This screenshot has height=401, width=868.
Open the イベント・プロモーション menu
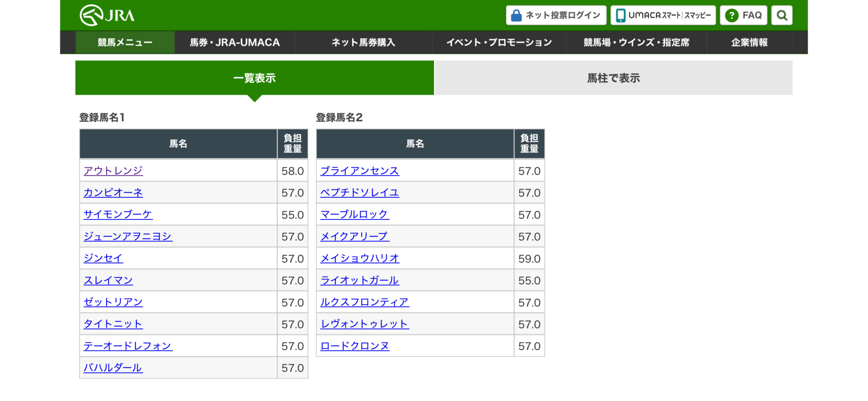click(499, 43)
